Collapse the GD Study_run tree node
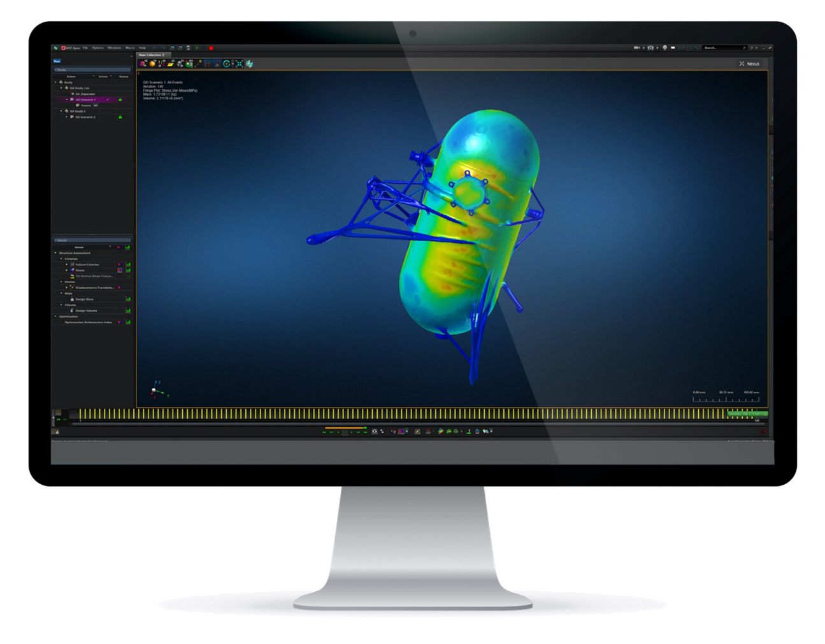 tap(61, 89)
